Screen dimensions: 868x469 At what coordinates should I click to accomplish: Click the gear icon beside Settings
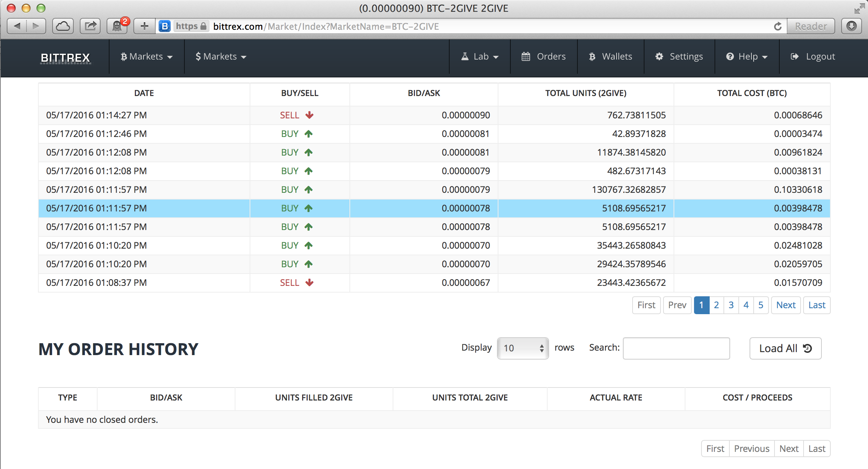[x=659, y=57]
